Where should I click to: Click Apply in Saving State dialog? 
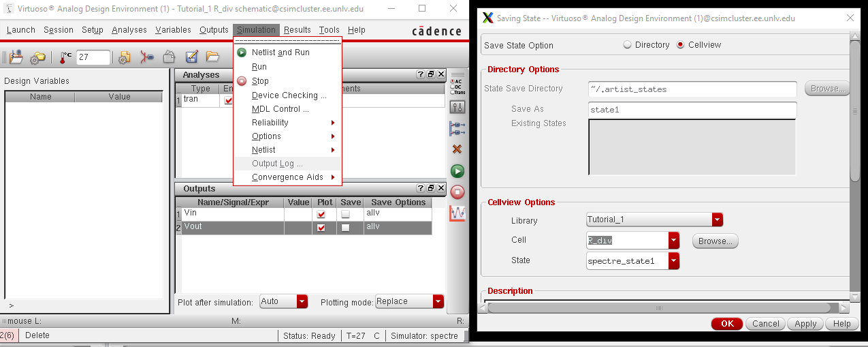click(x=805, y=324)
